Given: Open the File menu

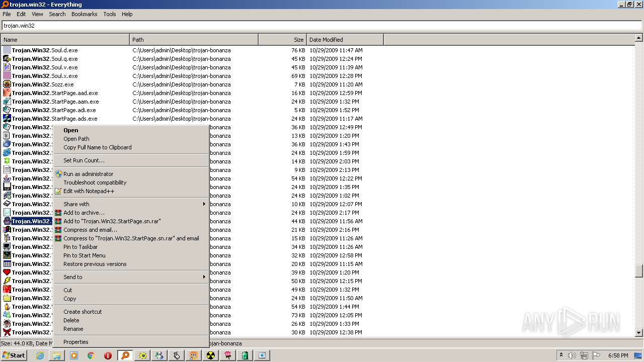Looking at the screenshot, I should pyautogui.click(x=7, y=14).
